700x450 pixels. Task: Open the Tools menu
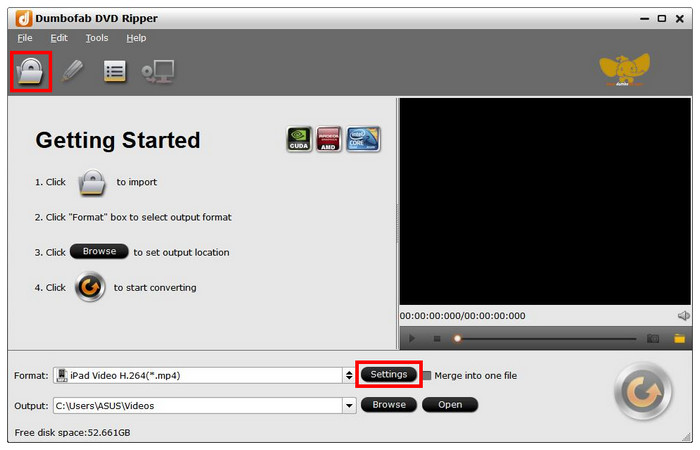pyautogui.click(x=97, y=38)
